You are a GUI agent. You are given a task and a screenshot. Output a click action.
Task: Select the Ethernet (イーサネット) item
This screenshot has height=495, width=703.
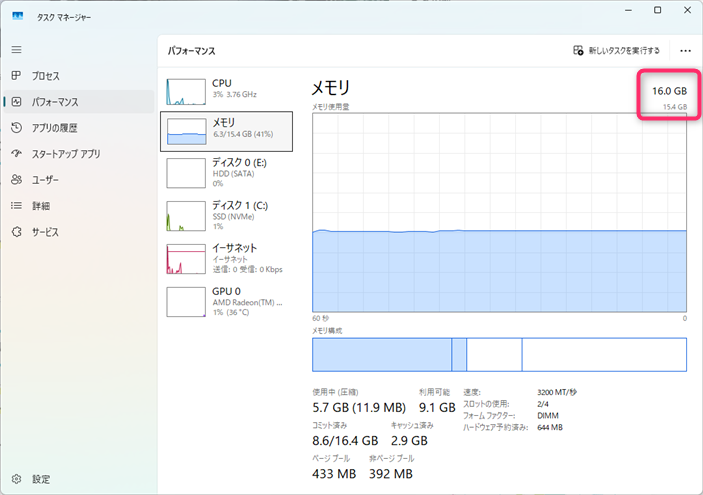[227, 257]
